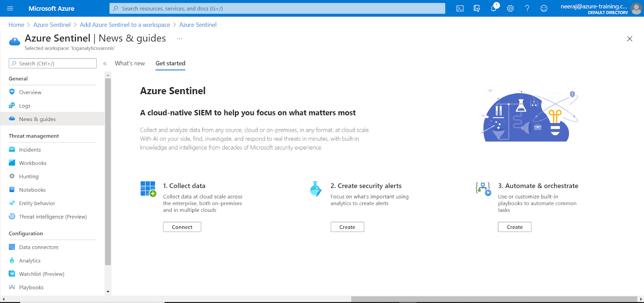
Task: Click the Watchlist icon
Action: 12,274
